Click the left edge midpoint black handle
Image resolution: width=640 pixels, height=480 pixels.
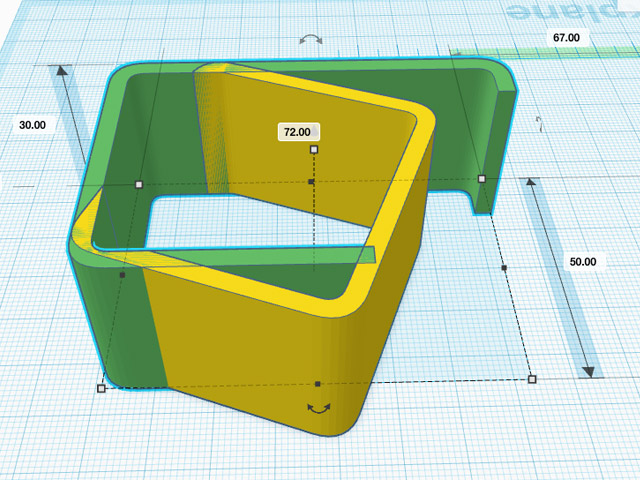click(122, 274)
